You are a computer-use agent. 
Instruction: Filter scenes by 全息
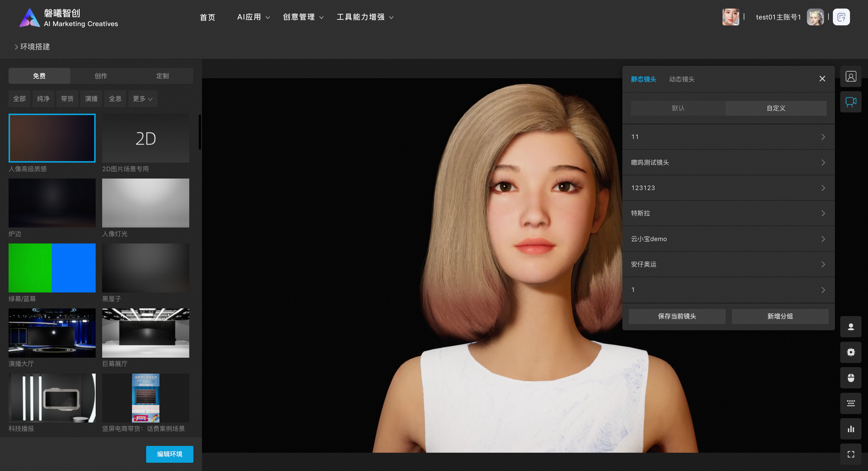[x=115, y=99]
